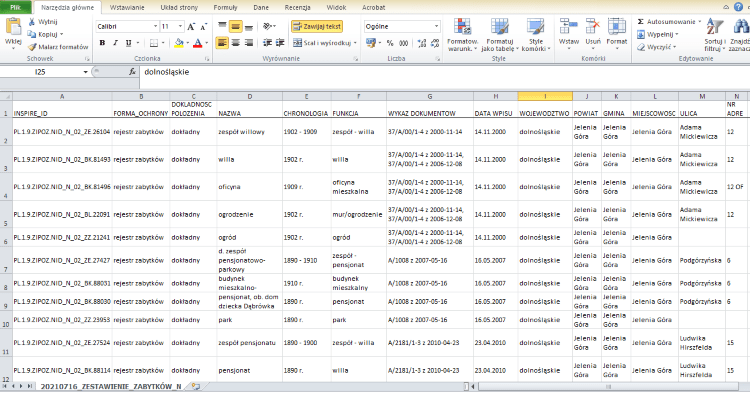
Task: Toggle underline formatting
Action: point(128,43)
